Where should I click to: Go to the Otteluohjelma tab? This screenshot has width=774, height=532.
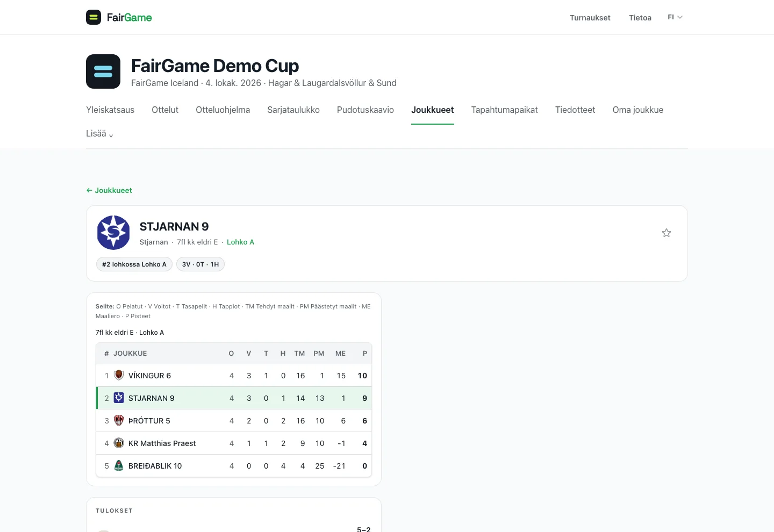[223, 110]
